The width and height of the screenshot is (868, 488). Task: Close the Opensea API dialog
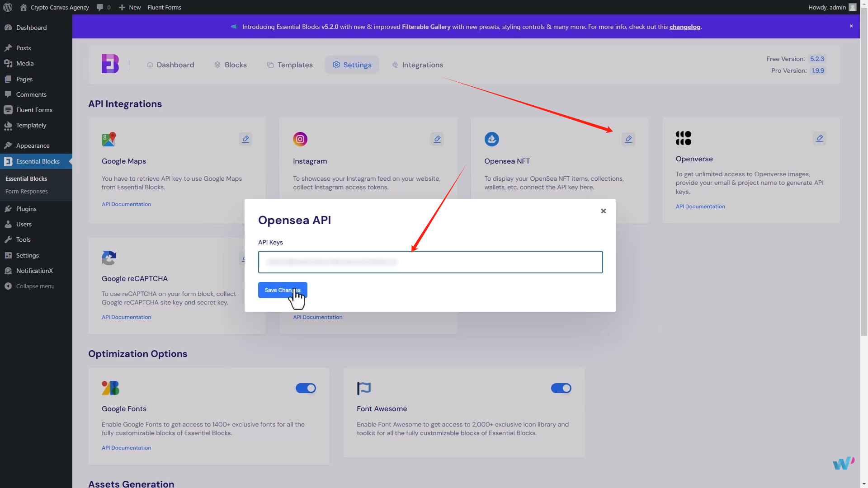603,211
